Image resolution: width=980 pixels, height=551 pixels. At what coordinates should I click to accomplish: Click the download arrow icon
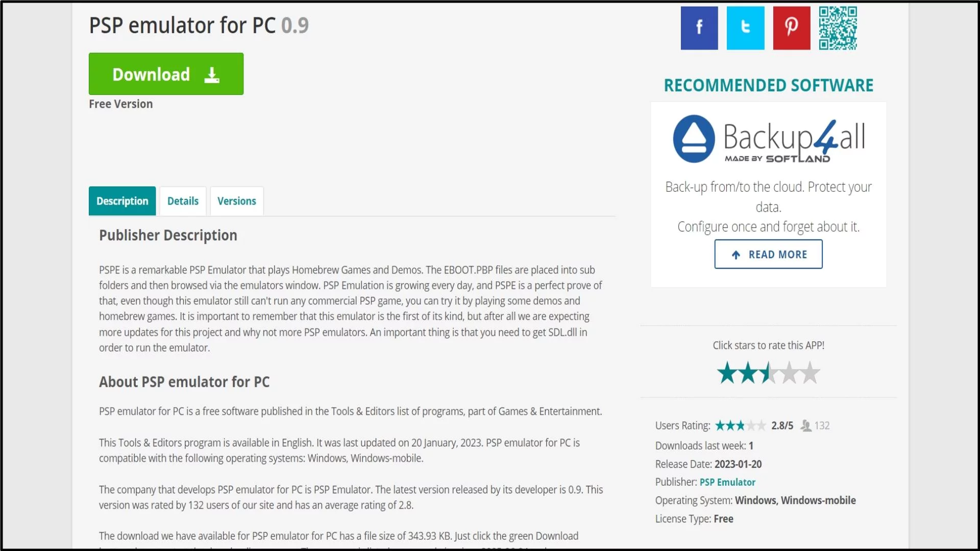tap(213, 74)
